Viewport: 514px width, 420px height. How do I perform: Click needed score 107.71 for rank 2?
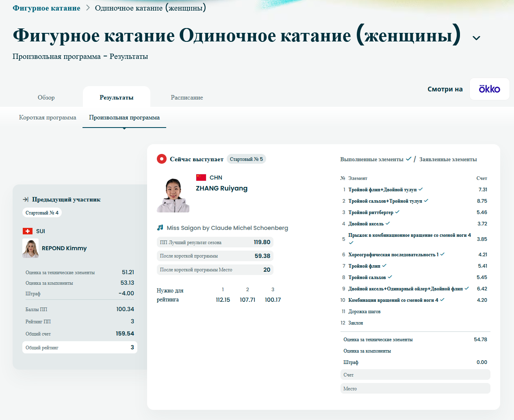(247, 300)
